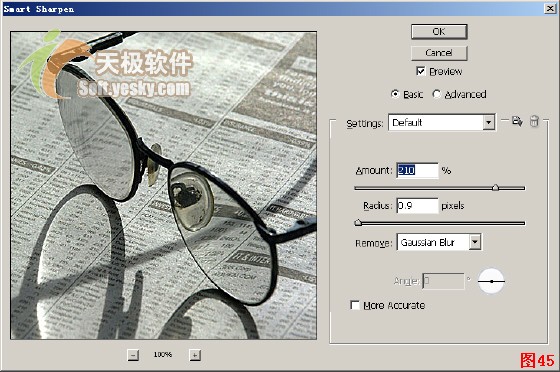Click the Amount slider handle
Screen dimensions: 560x372
click(495, 187)
